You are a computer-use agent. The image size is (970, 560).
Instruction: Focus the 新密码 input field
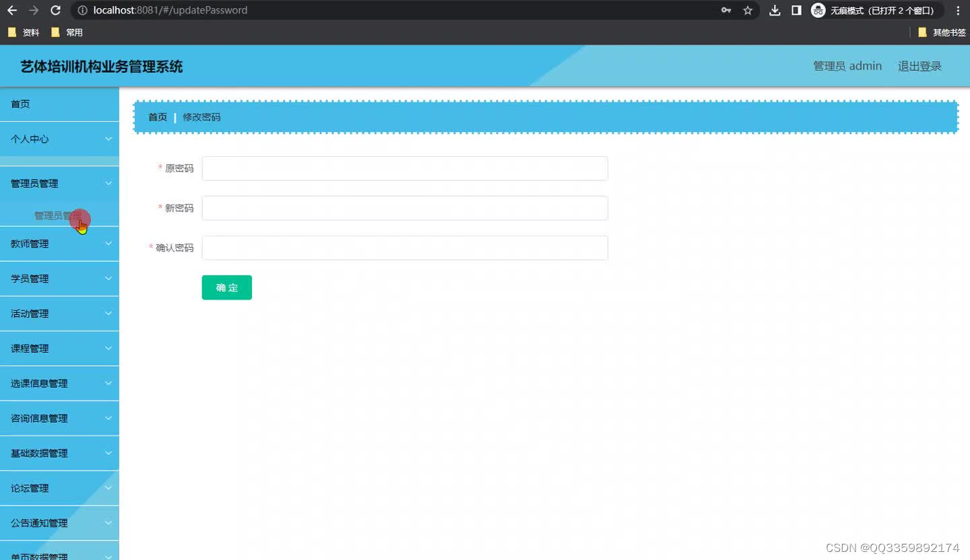coord(405,208)
